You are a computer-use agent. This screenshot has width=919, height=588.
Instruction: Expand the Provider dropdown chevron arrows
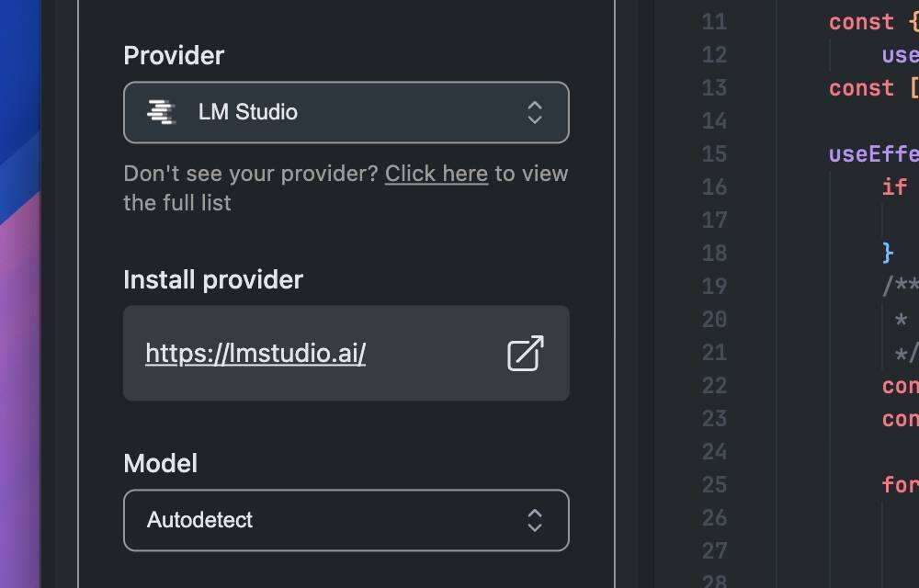coord(535,112)
